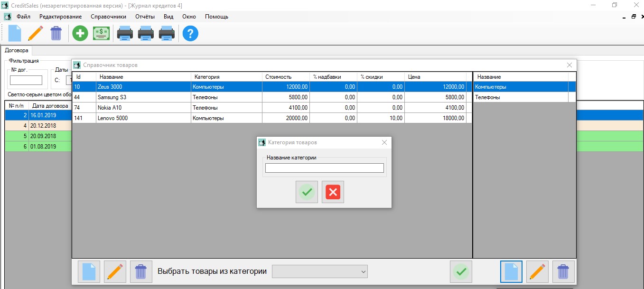Close the Категория товаров dialog
This screenshot has height=289, width=644.
(x=384, y=142)
